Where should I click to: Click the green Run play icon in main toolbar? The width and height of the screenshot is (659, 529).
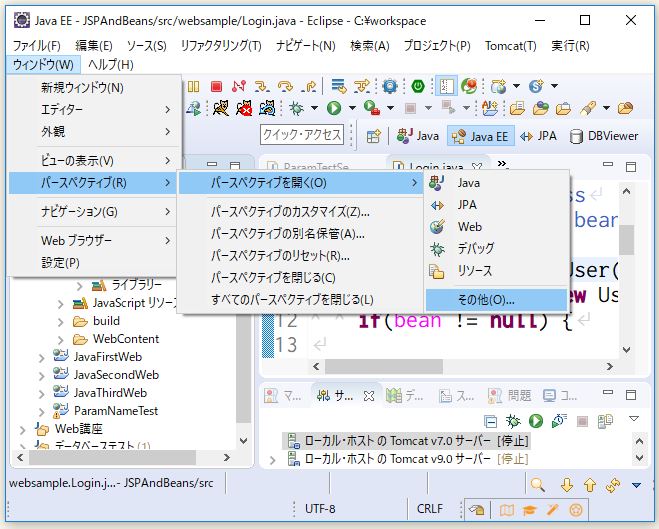click(x=334, y=108)
